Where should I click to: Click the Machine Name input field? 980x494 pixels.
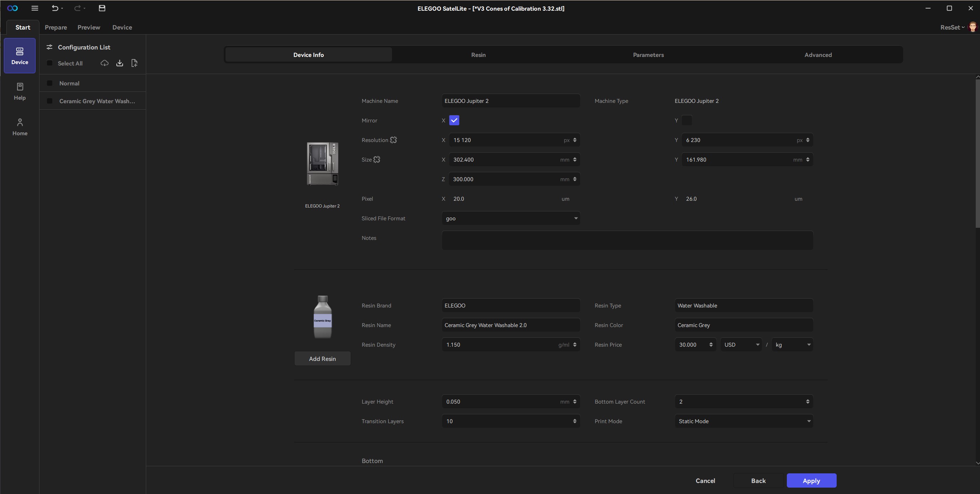(511, 101)
